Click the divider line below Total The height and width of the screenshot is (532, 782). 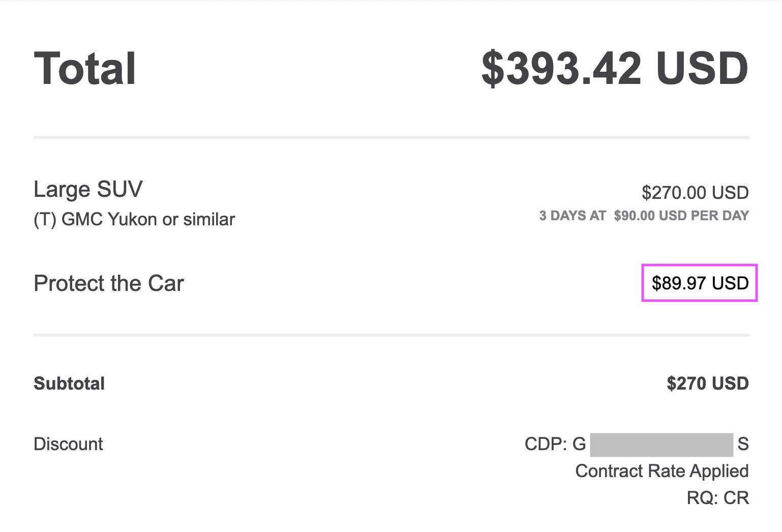392,137
